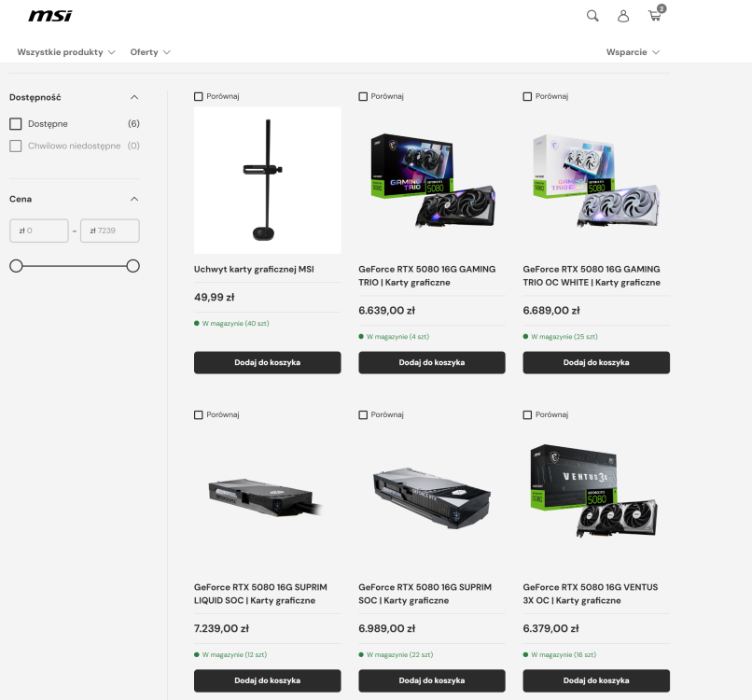Expand the Wszystkie produkty menu
752x700 pixels.
coord(66,52)
